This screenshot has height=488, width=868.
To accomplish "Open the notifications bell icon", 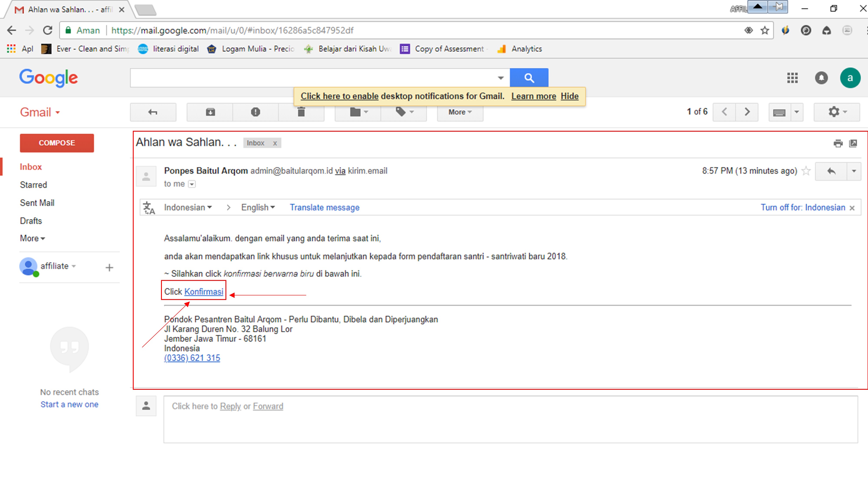I will 821,78.
